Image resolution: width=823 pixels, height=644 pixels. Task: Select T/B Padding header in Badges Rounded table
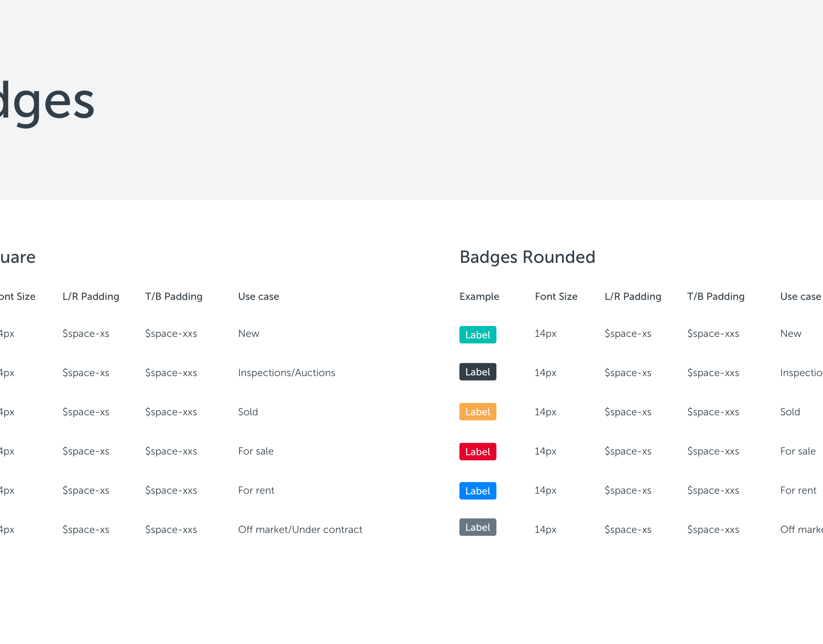click(x=716, y=296)
